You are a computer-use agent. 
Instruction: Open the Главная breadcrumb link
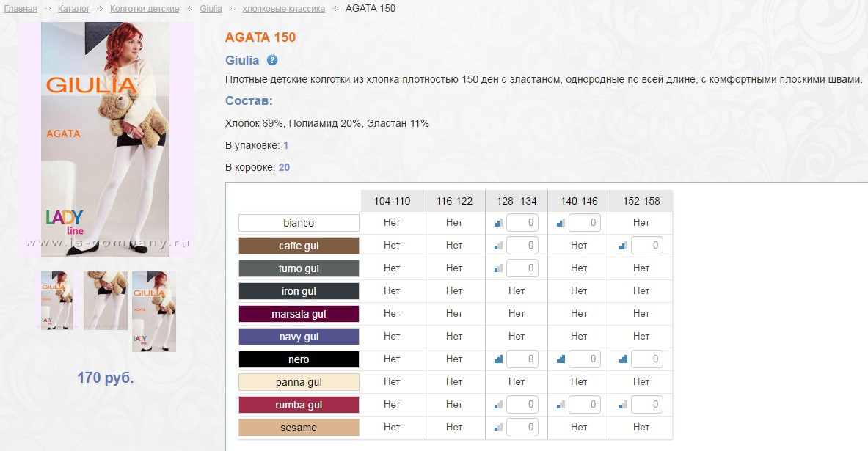coord(21,9)
